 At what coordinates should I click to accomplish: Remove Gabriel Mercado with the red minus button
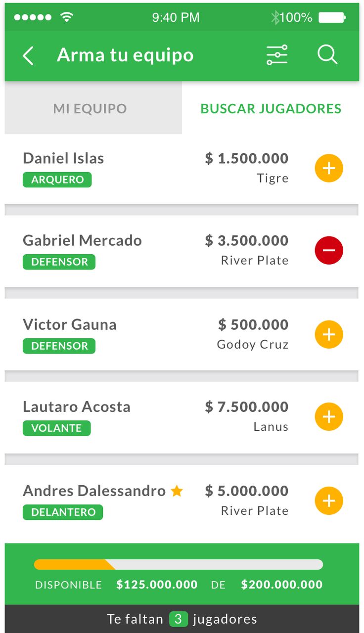pyautogui.click(x=329, y=250)
